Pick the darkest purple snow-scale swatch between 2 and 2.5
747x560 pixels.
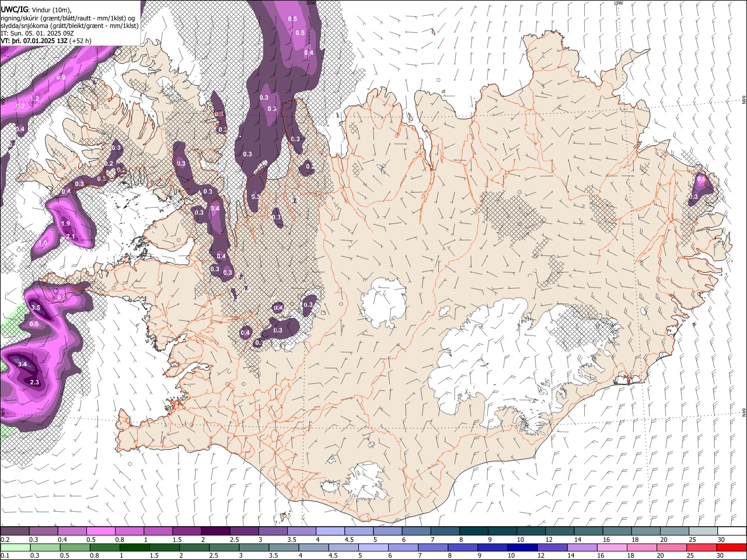pos(215,531)
